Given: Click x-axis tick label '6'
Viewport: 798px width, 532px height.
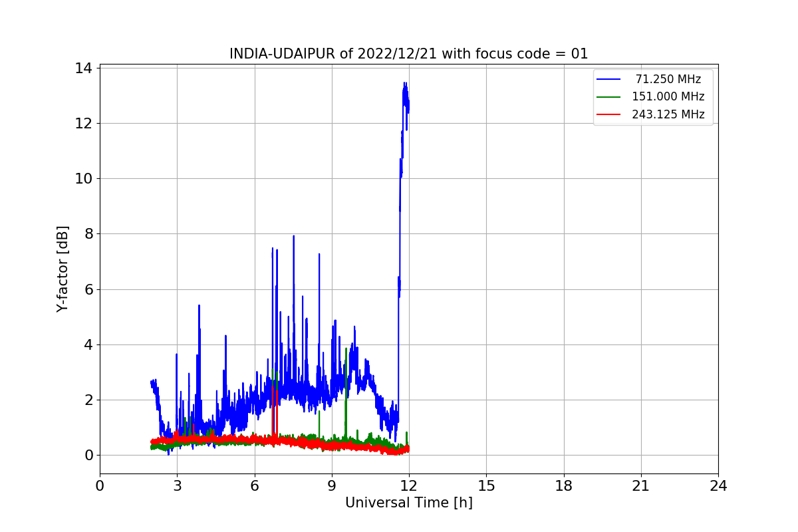Looking at the screenshot, I should tap(254, 486).
